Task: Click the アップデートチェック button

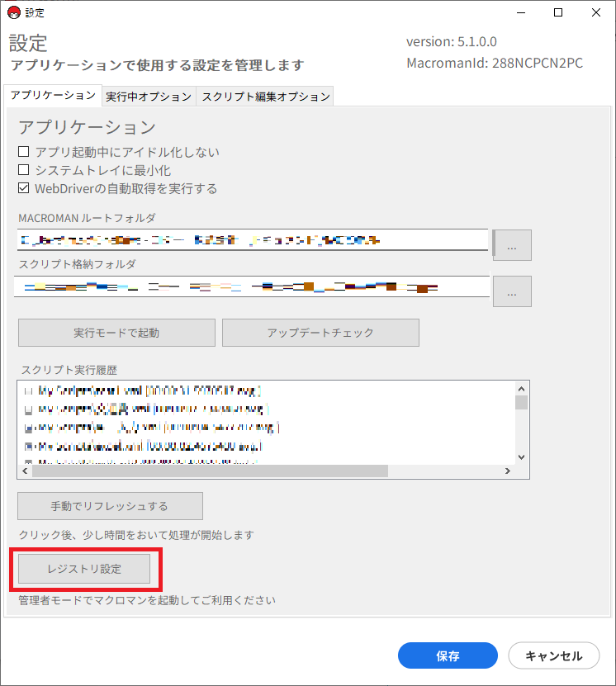Action: [x=320, y=333]
